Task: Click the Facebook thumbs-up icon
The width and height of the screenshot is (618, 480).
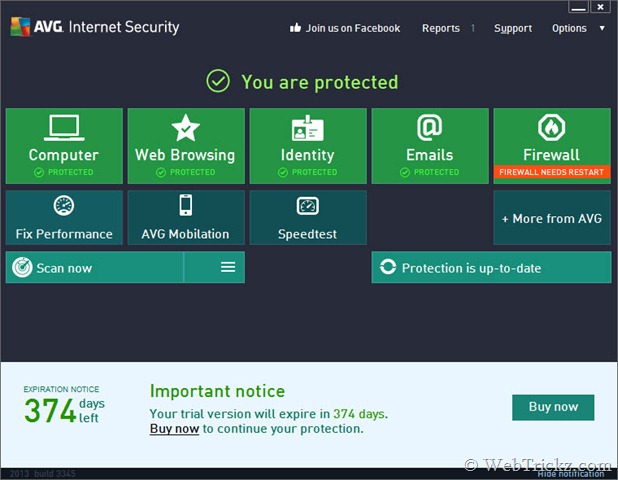Action: (x=295, y=28)
